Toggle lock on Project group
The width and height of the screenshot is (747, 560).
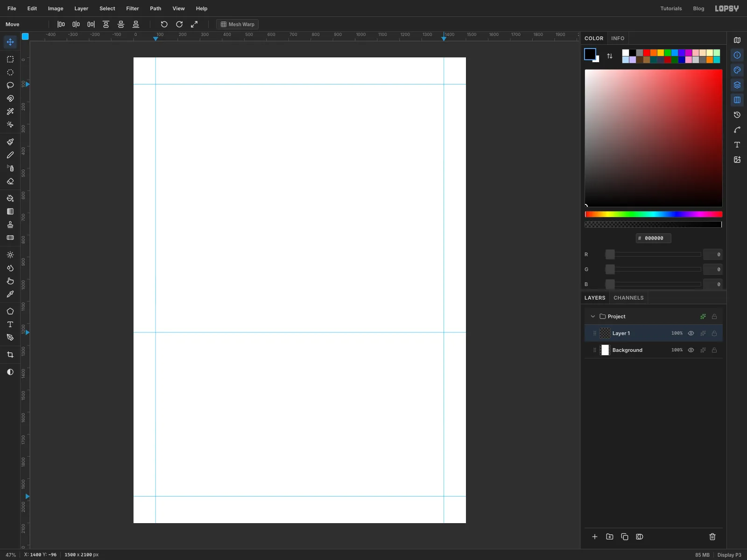pyautogui.click(x=714, y=316)
